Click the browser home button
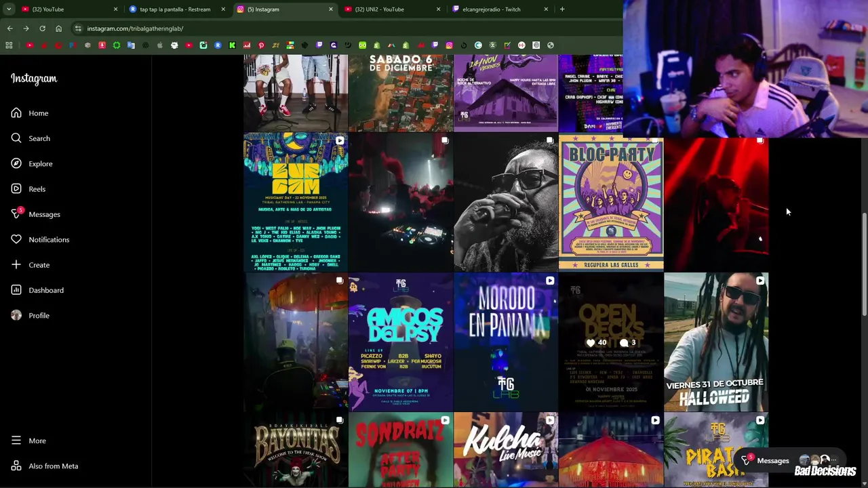The height and width of the screenshot is (488, 868). pyautogui.click(x=58, y=28)
